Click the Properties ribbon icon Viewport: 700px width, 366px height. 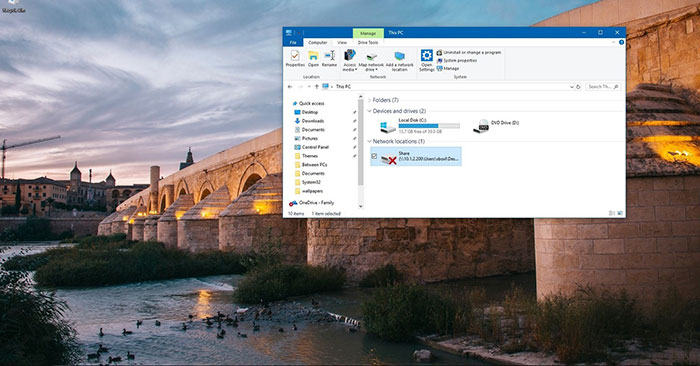point(295,58)
